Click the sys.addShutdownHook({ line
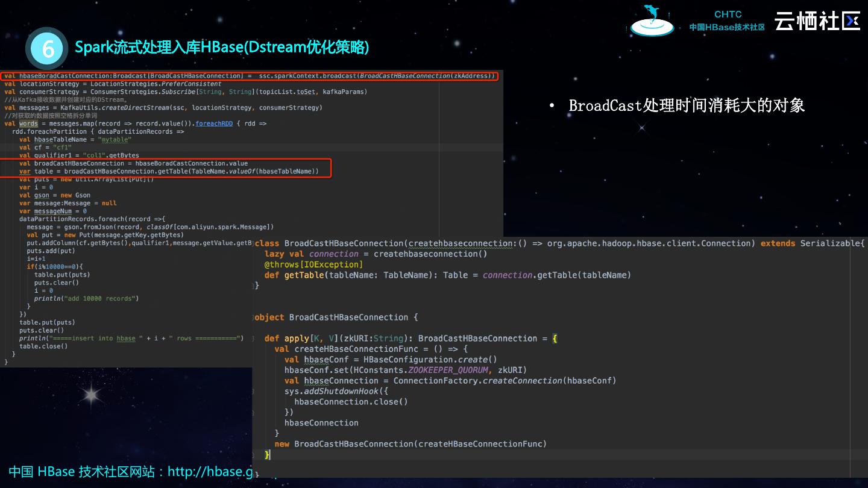 [x=336, y=391]
